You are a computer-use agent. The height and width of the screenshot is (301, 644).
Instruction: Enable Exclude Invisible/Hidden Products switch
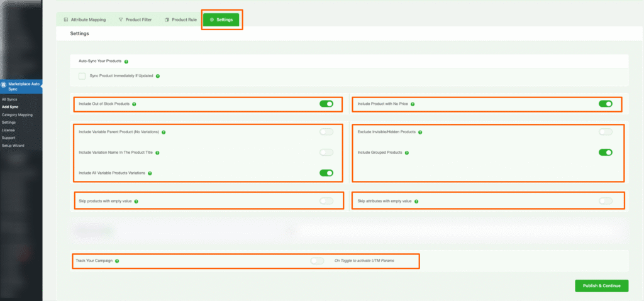pos(606,132)
